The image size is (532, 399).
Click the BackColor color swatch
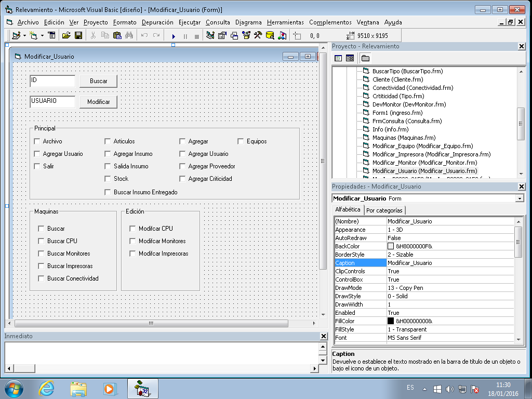391,246
